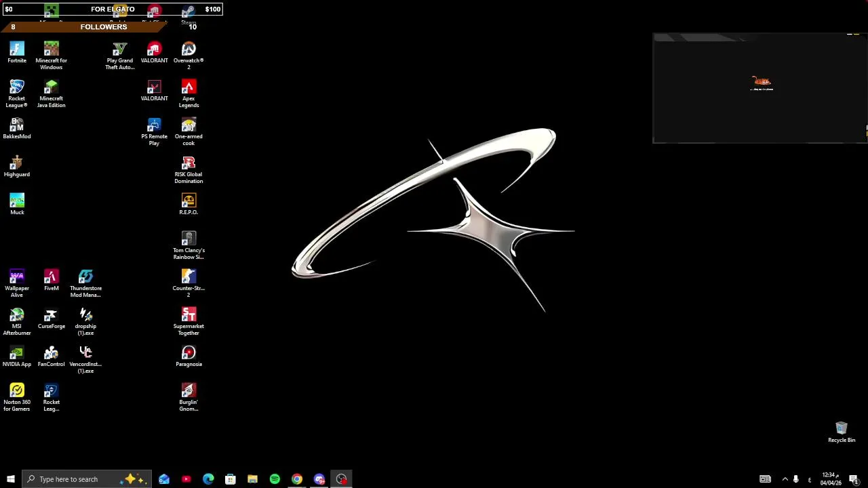
Task: Open R.E.P.O. desktop shortcut
Action: (x=189, y=205)
